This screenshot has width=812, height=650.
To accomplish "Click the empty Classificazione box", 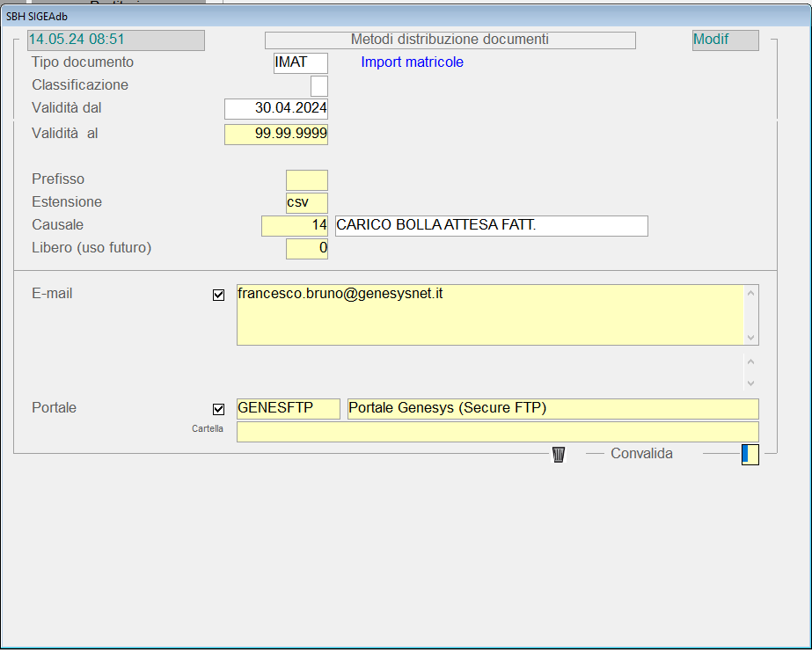I will pos(318,86).
